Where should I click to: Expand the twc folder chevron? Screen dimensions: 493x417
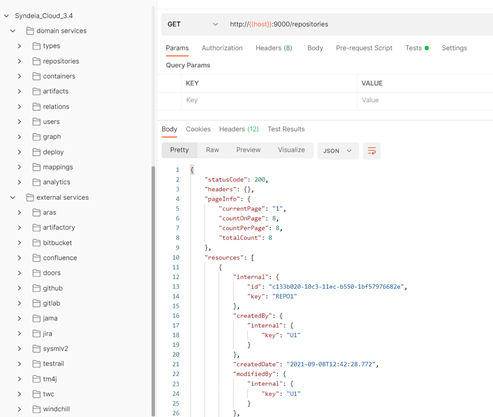19,394
